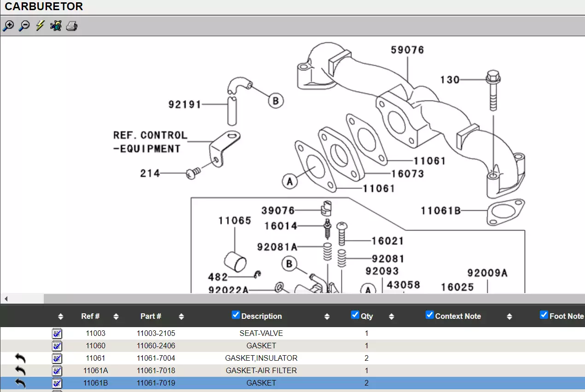Uncheck the Description column checkbox

(x=236, y=315)
